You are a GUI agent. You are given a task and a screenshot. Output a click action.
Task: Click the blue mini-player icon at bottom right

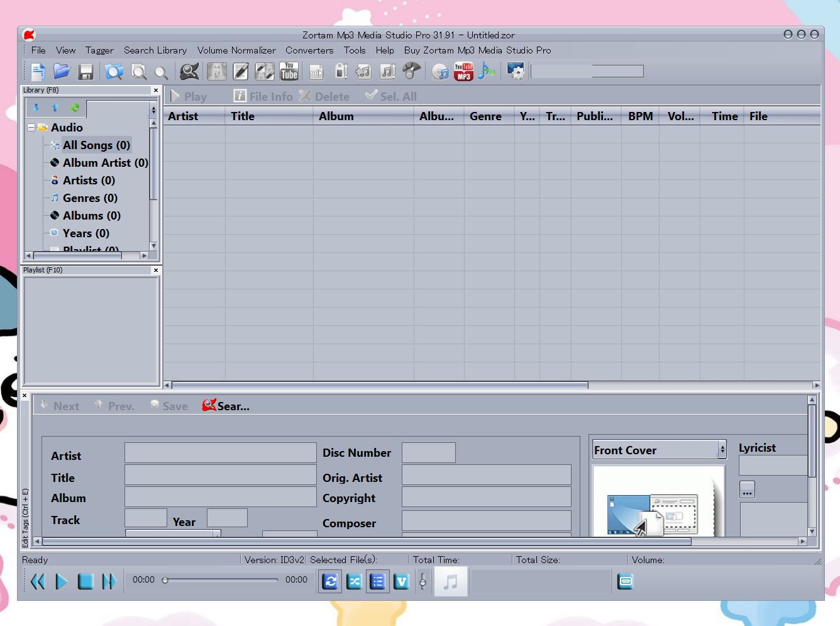click(626, 581)
